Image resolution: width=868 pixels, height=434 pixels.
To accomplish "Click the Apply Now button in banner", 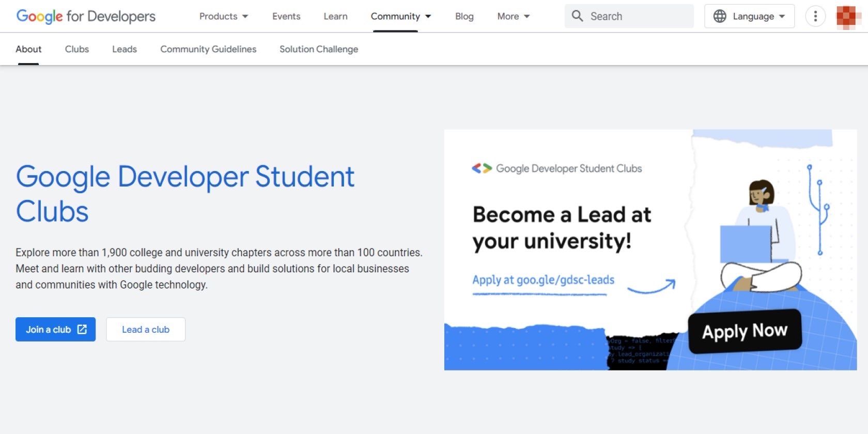I will [x=745, y=331].
